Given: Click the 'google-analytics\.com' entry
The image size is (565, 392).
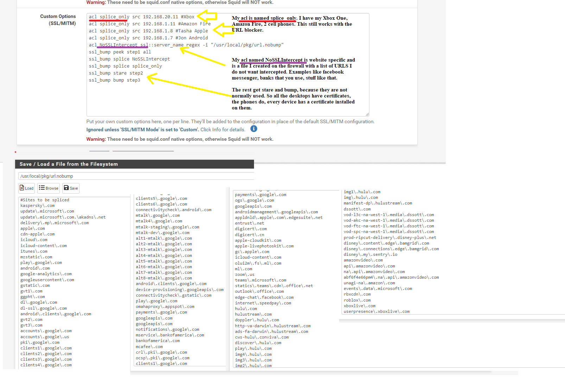Looking at the screenshot, I should tap(46, 274).
